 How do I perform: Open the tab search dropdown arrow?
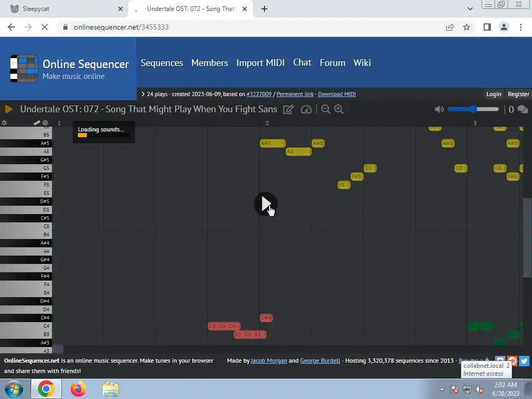click(470, 9)
